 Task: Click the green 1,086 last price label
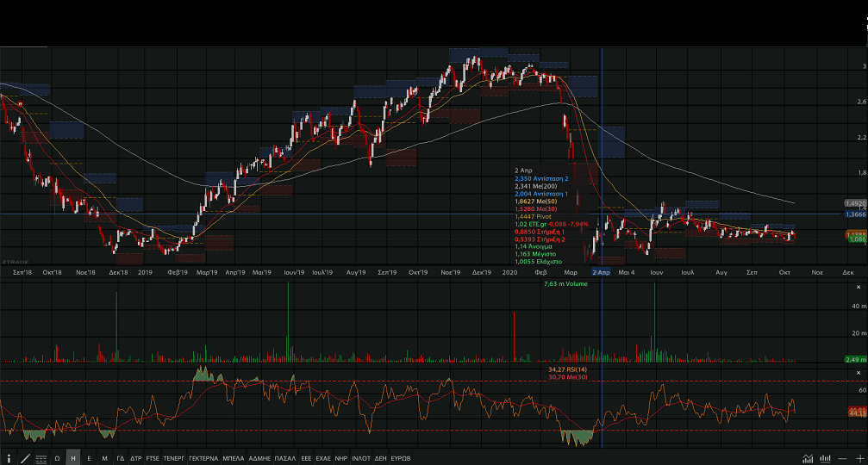(x=855, y=242)
